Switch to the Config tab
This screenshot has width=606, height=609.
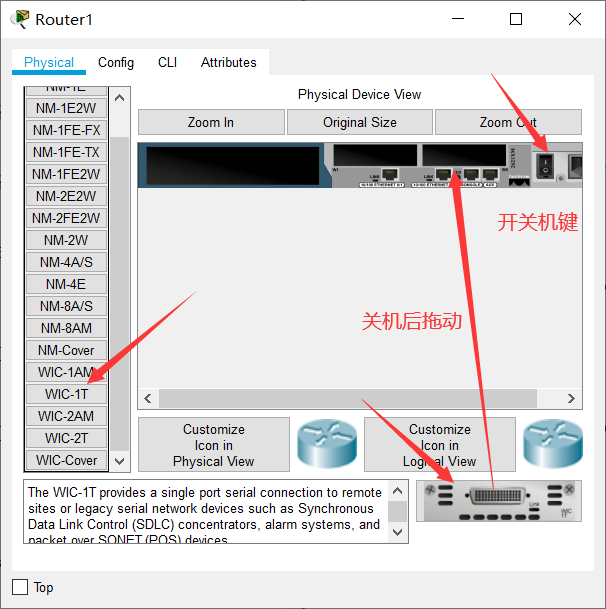point(116,63)
